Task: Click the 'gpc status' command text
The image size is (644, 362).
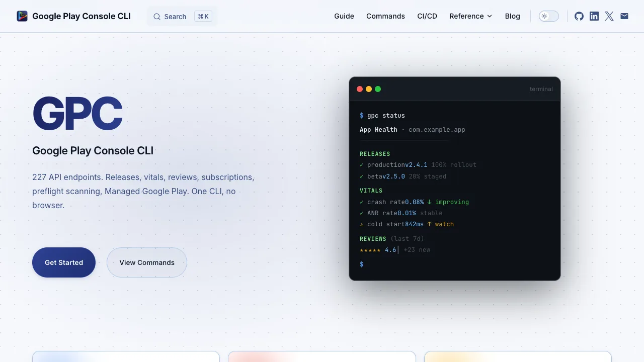Action: pos(386,116)
